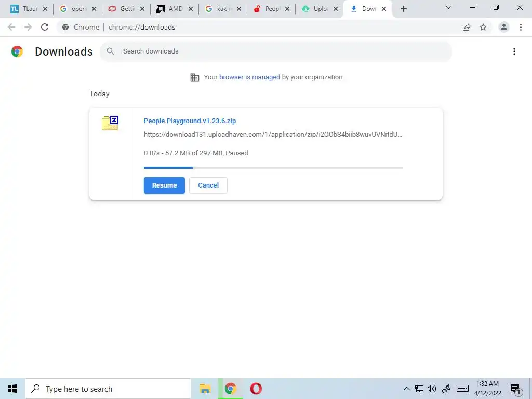Open the Chrome profile avatar
This screenshot has height=399, width=532.
point(504,27)
